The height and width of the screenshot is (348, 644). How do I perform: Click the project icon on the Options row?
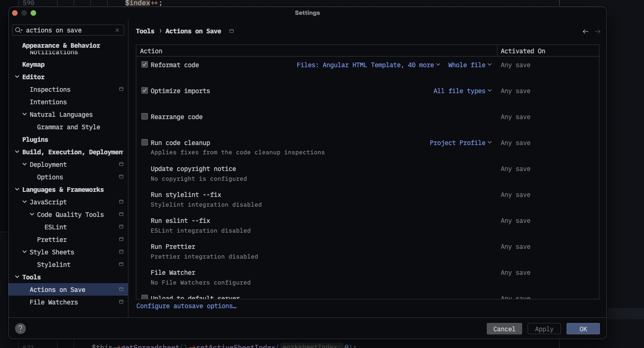121,177
